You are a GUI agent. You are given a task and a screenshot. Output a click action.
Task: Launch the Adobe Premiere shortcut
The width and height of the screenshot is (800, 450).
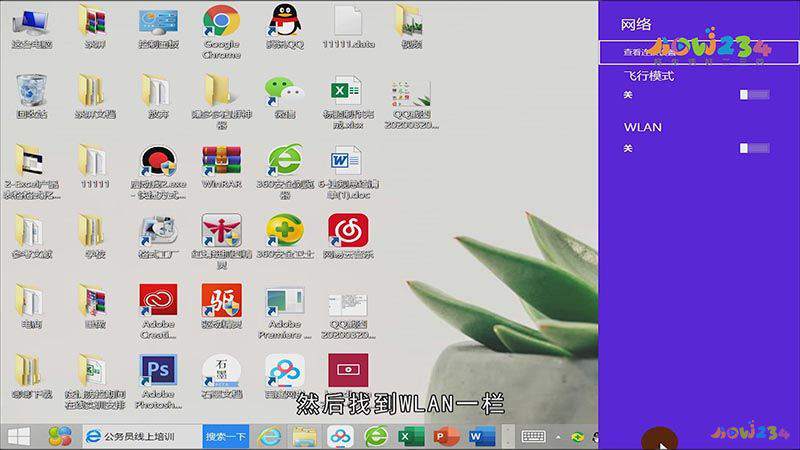285,302
